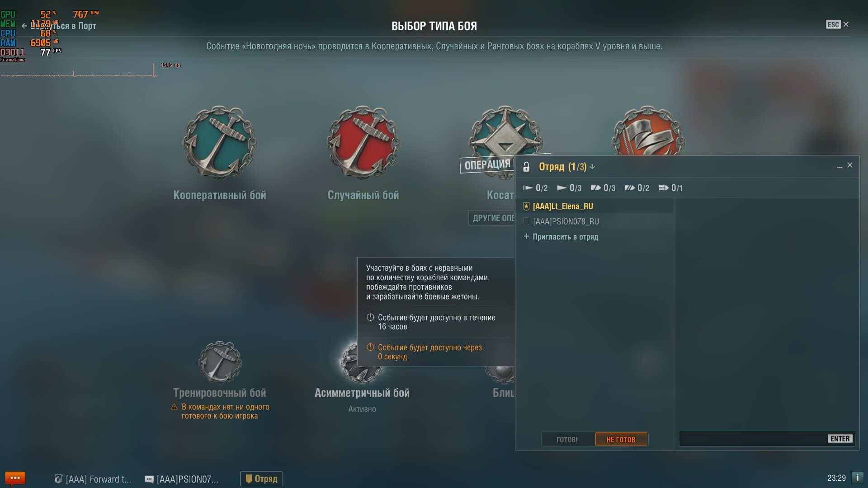The image size is (868, 488).
Task: Click the ESC close button
Action: click(x=837, y=24)
